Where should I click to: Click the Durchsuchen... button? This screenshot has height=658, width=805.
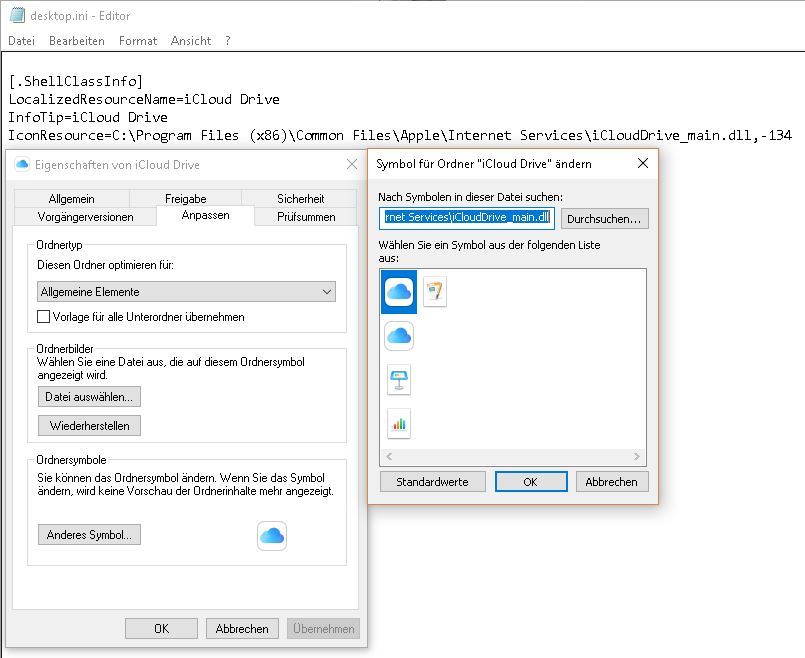(604, 219)
